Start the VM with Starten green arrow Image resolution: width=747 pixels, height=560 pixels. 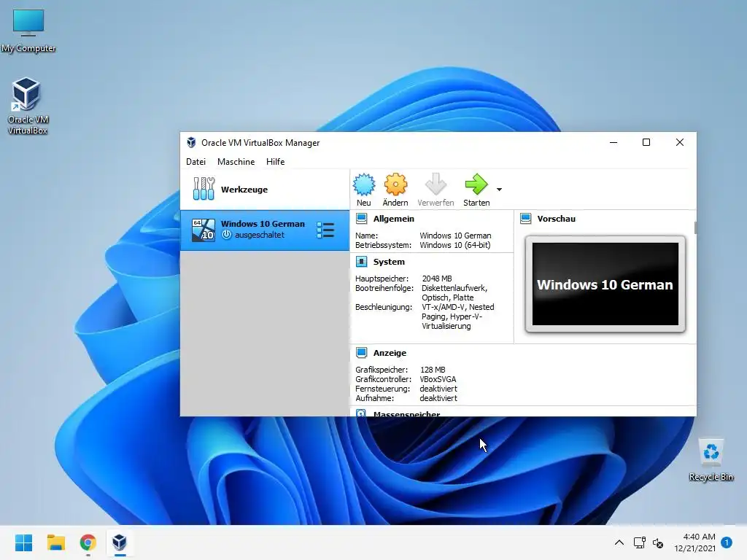[476, 184]
